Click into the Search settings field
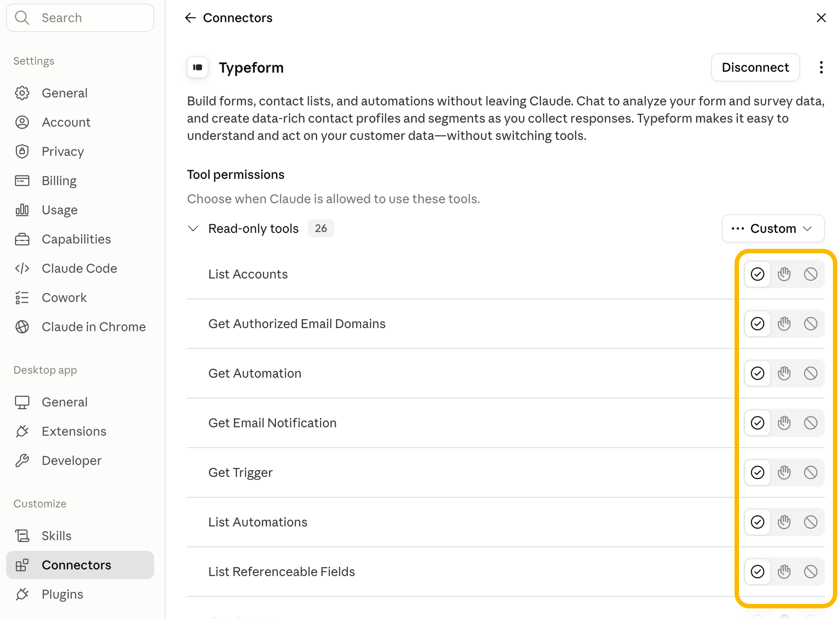Image resolution: width=840 pixels, height=619 pixels. coord(80,18)
